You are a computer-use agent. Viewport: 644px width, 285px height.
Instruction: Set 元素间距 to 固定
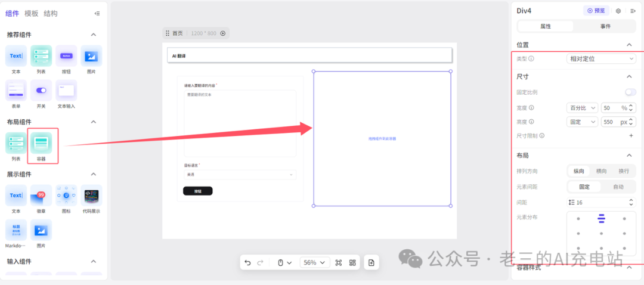[584, 187]
